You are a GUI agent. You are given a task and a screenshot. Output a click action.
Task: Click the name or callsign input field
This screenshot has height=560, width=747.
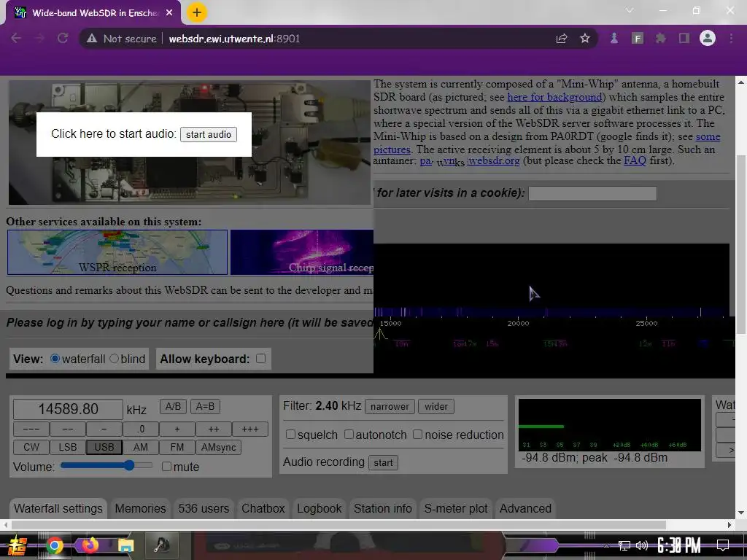pos(592,192)
